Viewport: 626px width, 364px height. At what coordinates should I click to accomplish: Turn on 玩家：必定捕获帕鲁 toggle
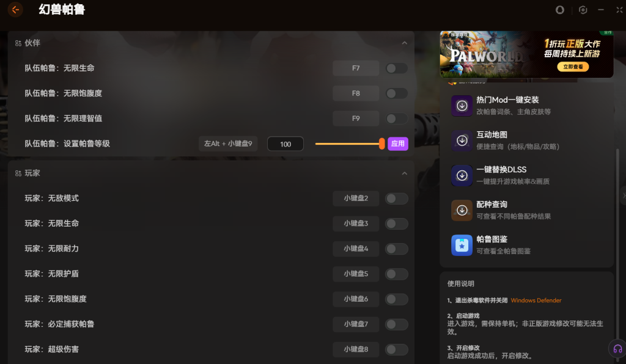tap(397, 324)
